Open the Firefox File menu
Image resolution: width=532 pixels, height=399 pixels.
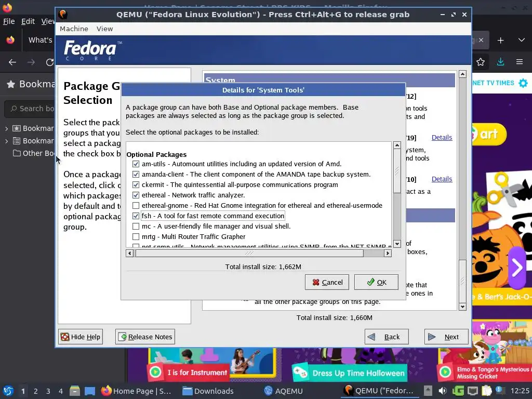coord(9,21)
